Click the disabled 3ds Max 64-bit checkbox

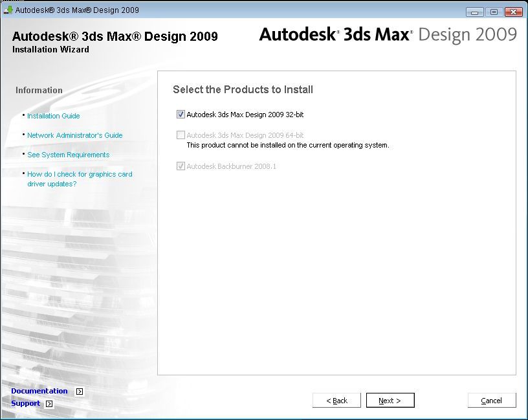point(181,135)
